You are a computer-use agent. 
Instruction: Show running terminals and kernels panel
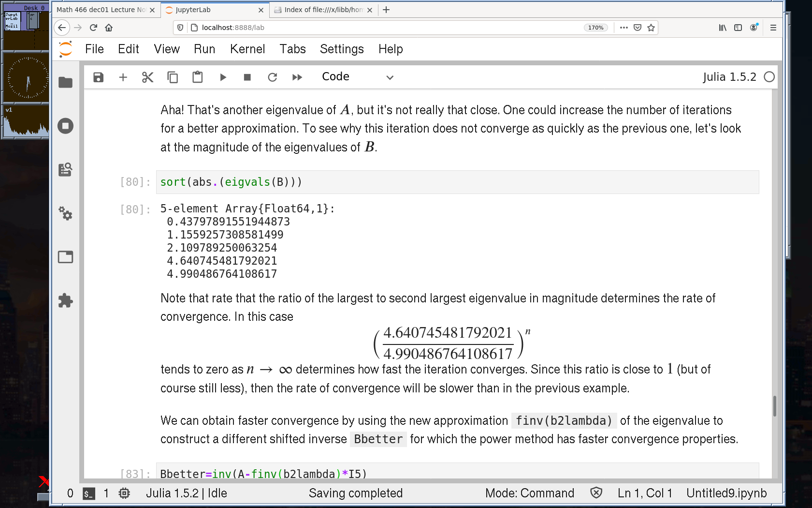(65, 126)
